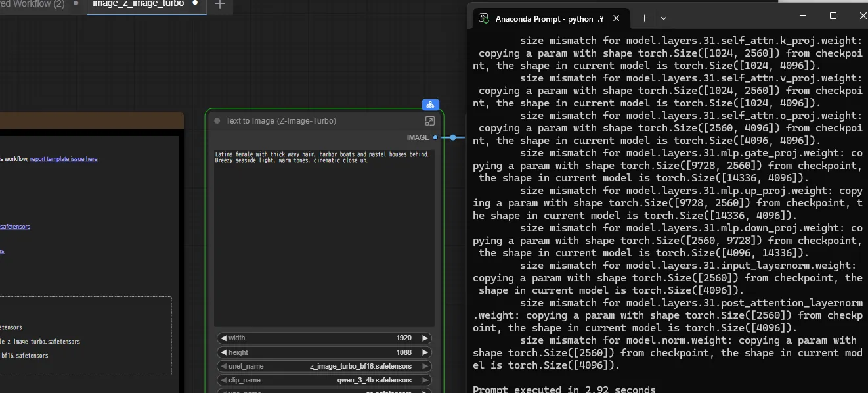Open a new terminal tab with plus

pyautogui.click(x=644, y=18)
